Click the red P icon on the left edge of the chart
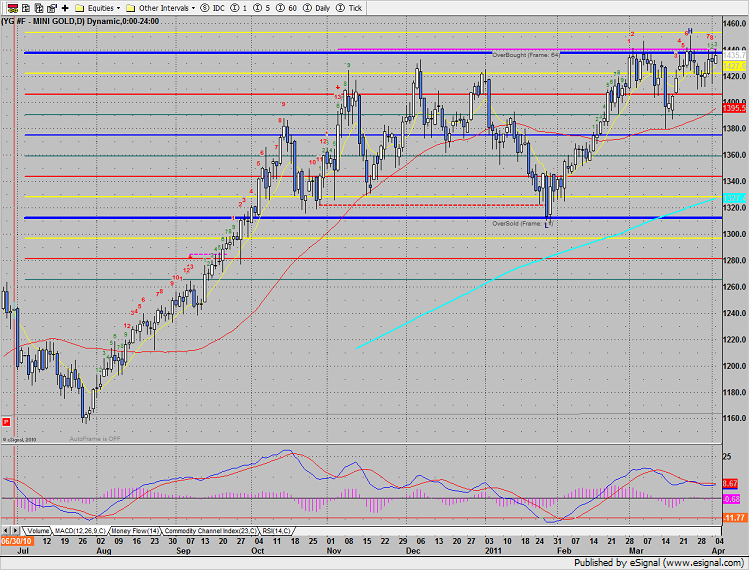Image resolution: width=749 pixels, height=570 pixels. click(x=6, y=421)
